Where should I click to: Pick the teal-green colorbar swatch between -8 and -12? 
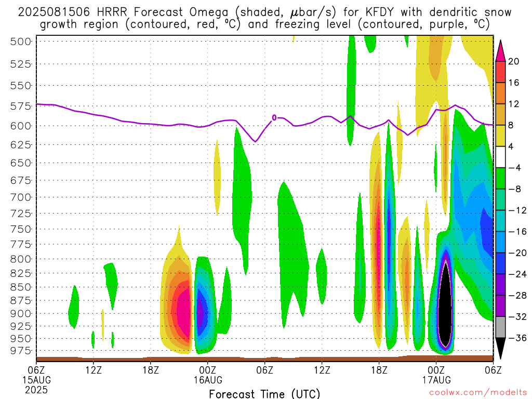point(500,200)
